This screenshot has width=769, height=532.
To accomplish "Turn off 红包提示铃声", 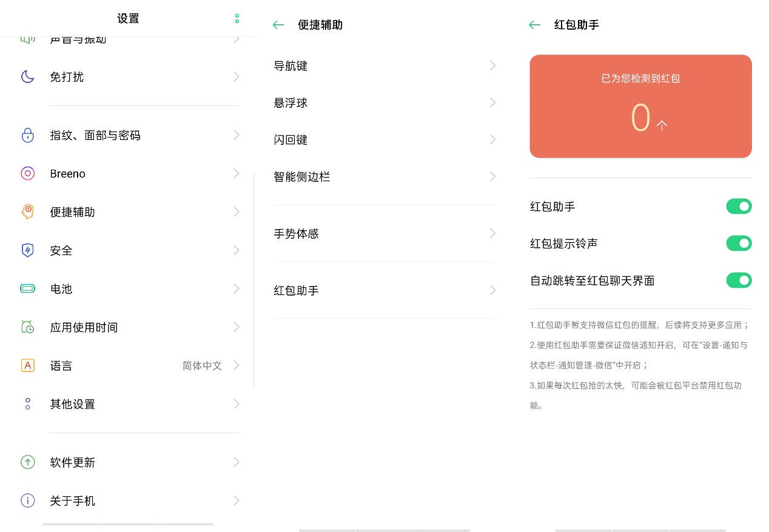I will pyautogui.click(x=739, y=243).
